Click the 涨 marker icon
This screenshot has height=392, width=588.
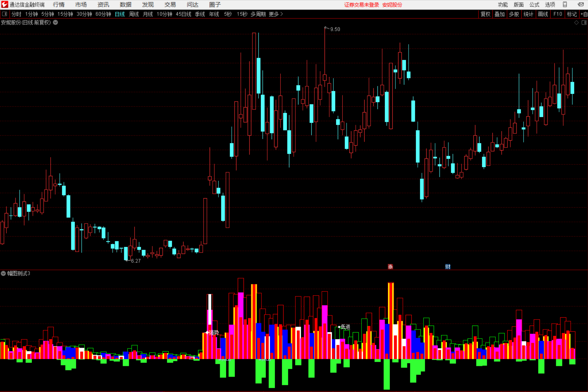coord(390,267)
